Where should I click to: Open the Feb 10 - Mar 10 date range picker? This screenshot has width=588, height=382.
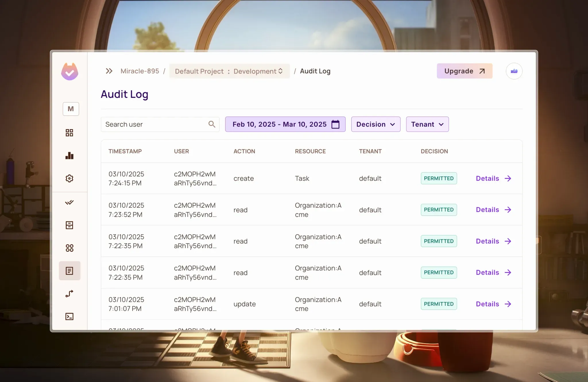point(285,124)
